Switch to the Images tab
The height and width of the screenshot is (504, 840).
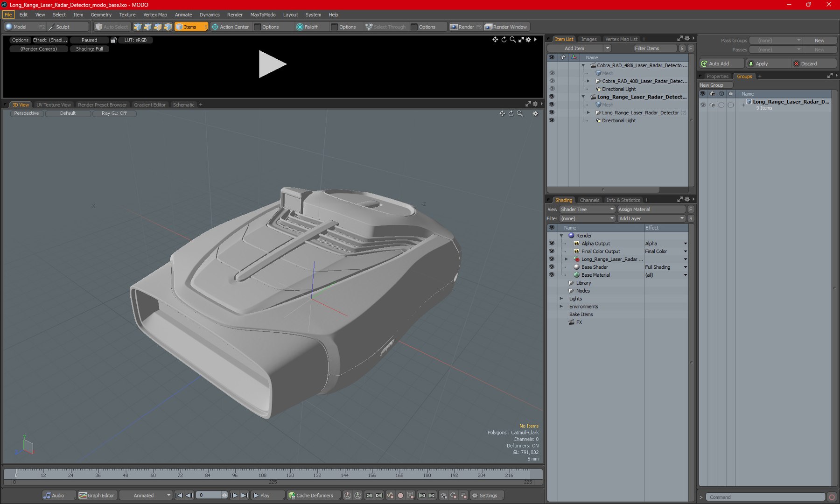pyautogui.click(x=589, y=39)
